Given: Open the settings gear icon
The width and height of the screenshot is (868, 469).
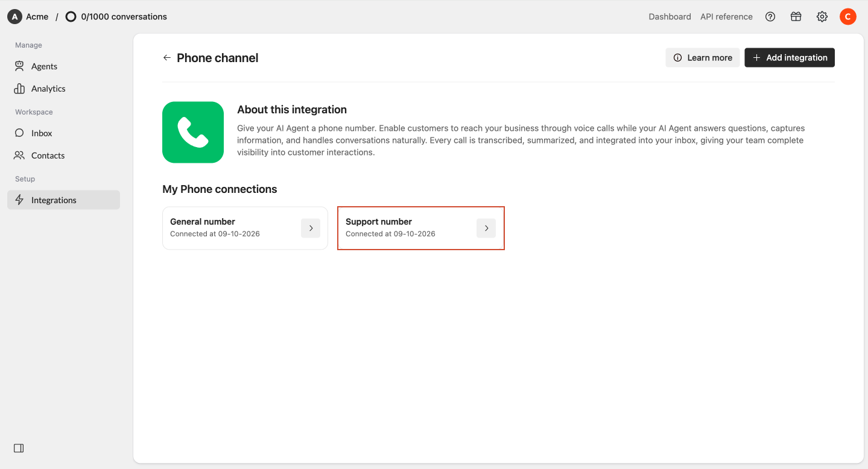Looking at the screenshot, I should click(822, 17).
